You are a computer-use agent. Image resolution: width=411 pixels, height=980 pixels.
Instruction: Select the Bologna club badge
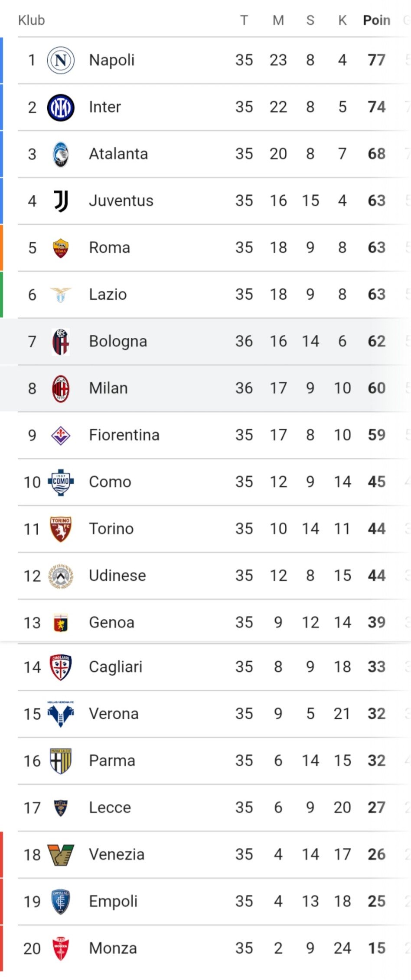(61, 342)
